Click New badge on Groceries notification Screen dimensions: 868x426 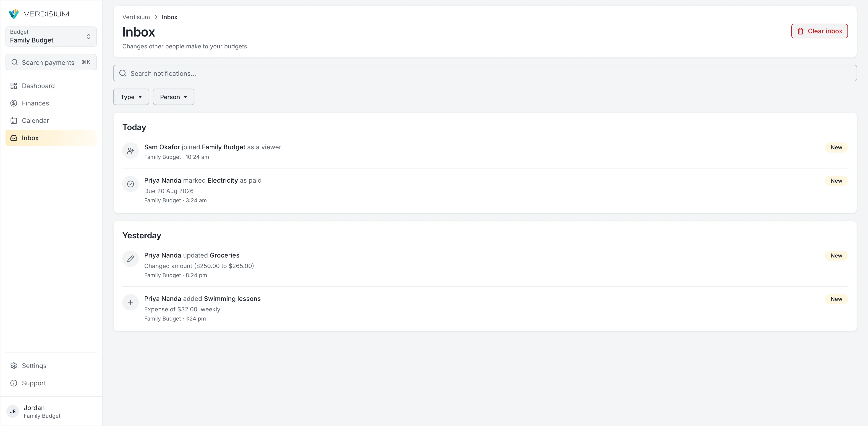click(x=836, y=255)
